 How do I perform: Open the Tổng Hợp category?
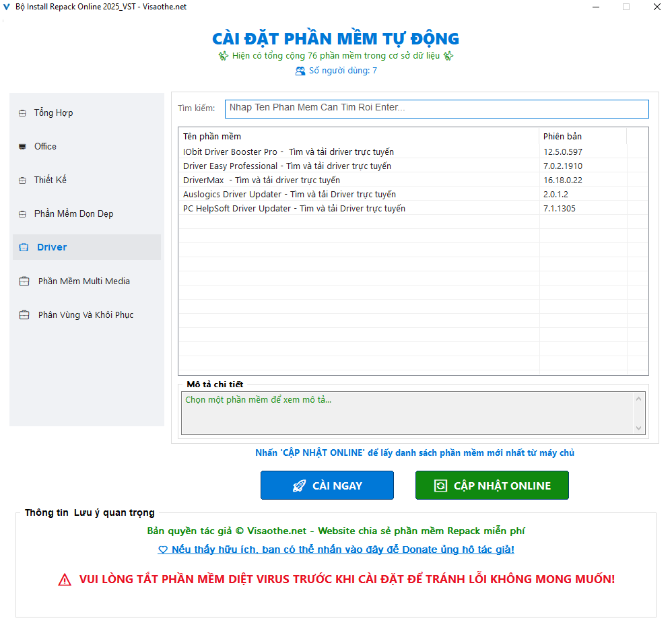(x=87, y=112)
